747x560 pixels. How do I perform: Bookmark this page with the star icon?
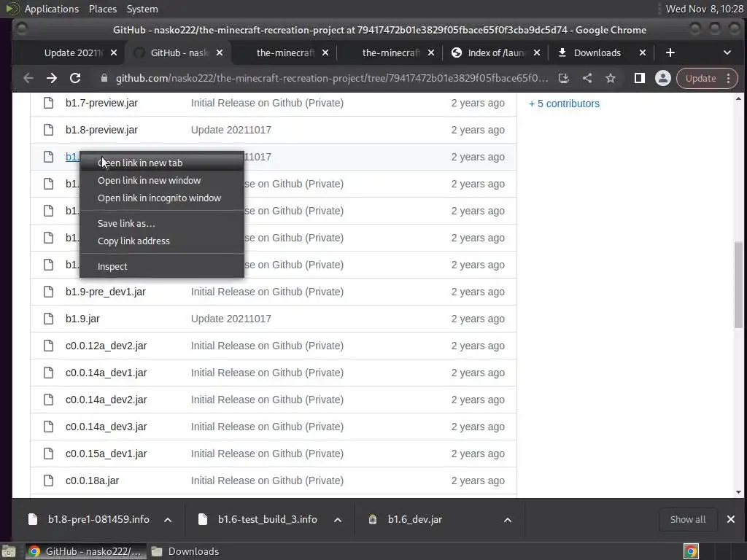point(611,78)
